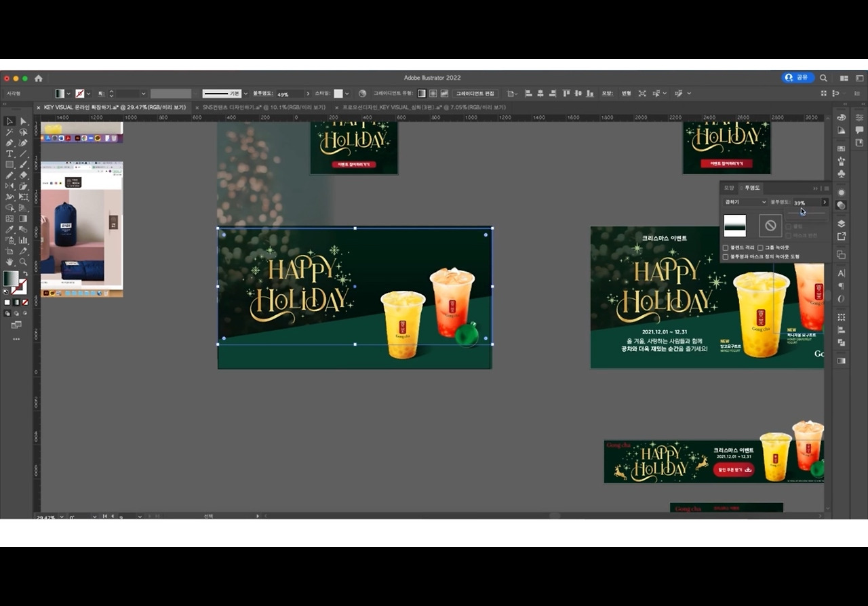
Task: Click the Home icon in title bar
Action: coord(39,79)
